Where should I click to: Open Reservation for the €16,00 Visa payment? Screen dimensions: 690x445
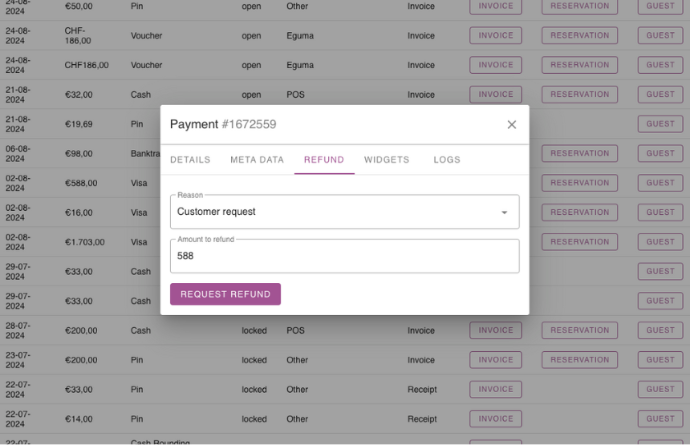point(579,212)
